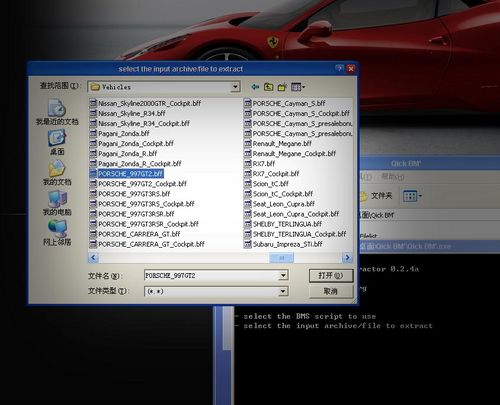Open 我的电脑 in the places sidebar

click(x=57, y=203)
